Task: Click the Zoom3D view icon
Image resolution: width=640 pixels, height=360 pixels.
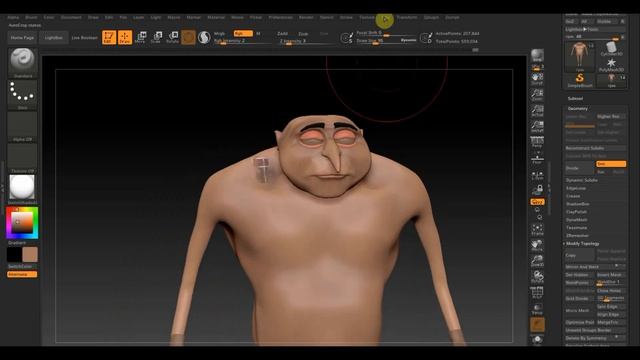Action: click(537, 261)
